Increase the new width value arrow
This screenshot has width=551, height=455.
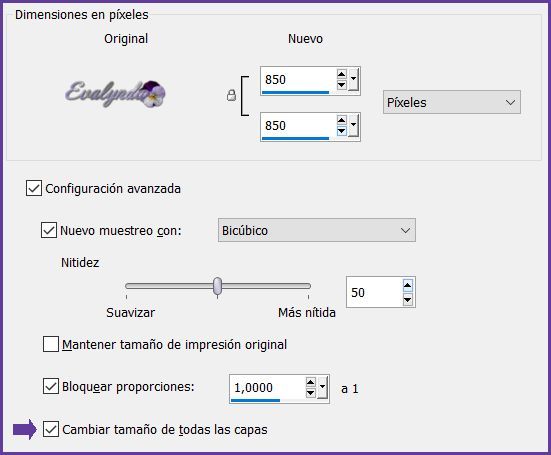tap(342, 74)
